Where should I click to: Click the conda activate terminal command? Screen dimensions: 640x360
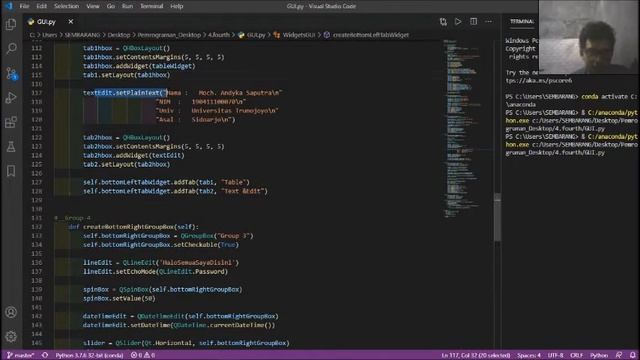(609, 97)
